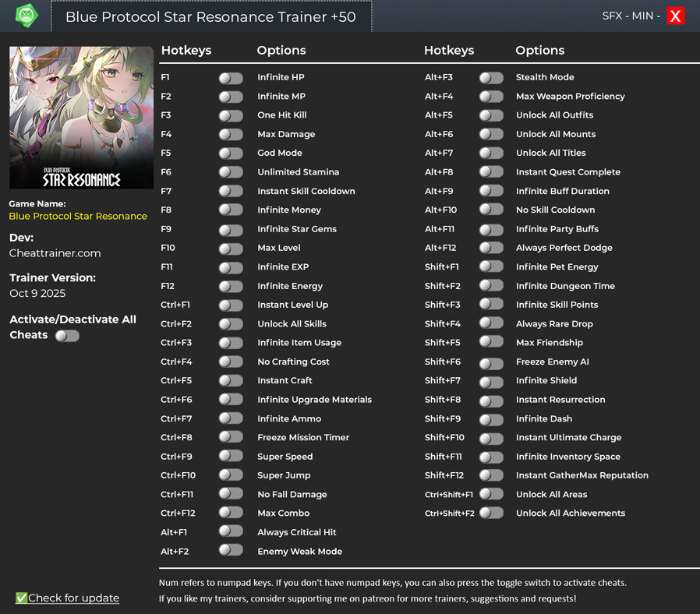Switch on Infinite Money cheat

[x=231, y=210]
